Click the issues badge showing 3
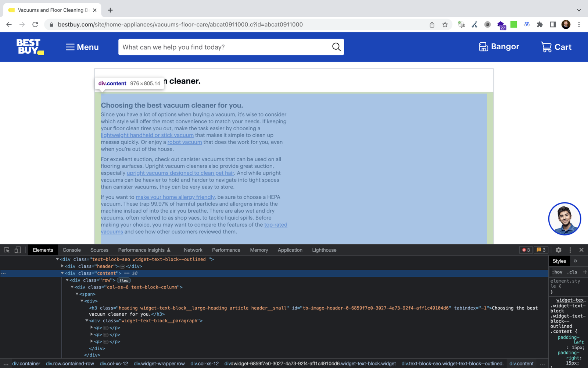The image size is (588, 368). (541, 250)
